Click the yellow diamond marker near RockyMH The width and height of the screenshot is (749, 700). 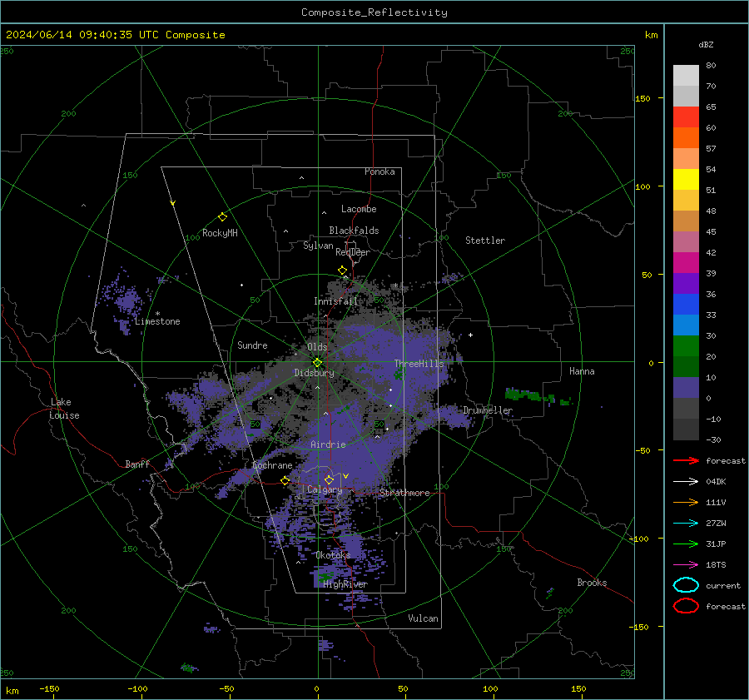click(x=222, y=217)
